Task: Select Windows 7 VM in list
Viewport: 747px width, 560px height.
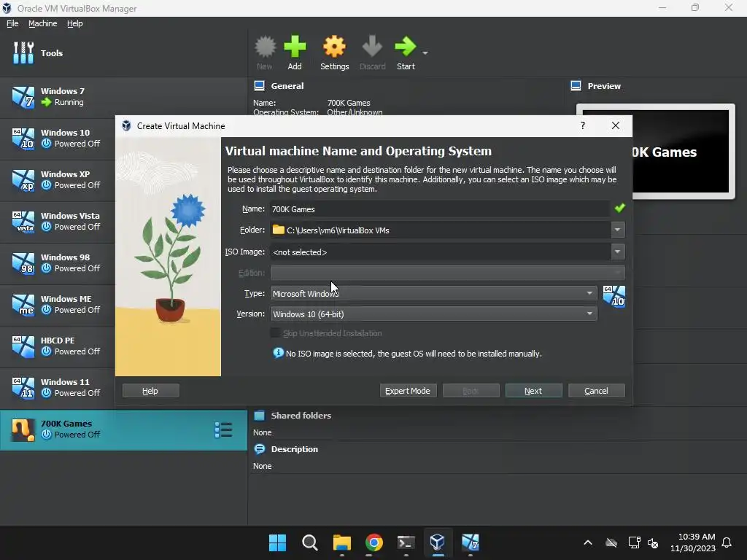Action: coord(124,97)
